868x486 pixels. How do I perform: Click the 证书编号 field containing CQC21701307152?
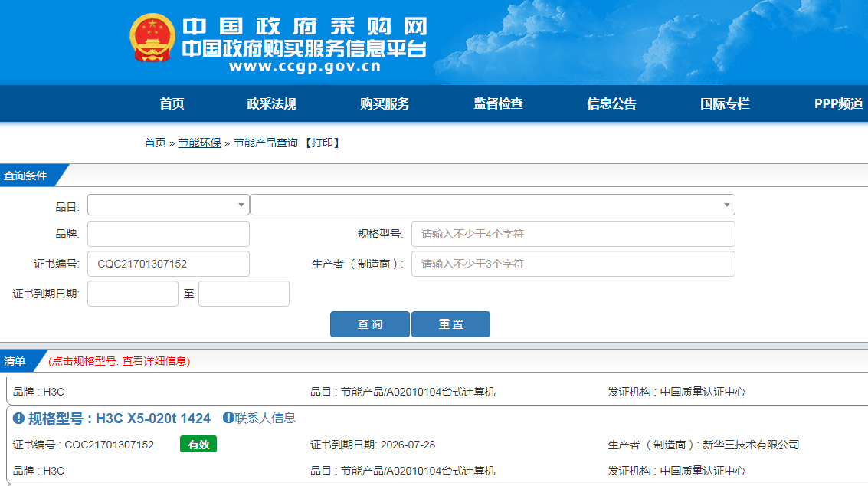169,264
